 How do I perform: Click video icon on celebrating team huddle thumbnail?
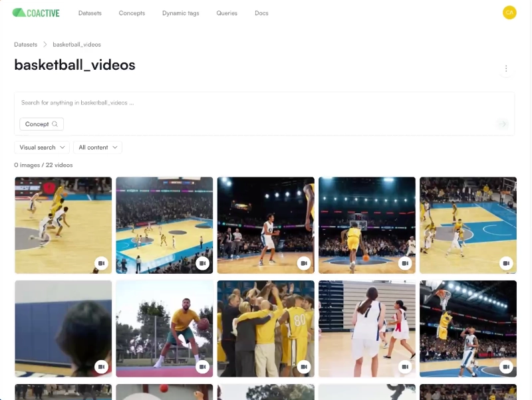[x=304, y=367]
